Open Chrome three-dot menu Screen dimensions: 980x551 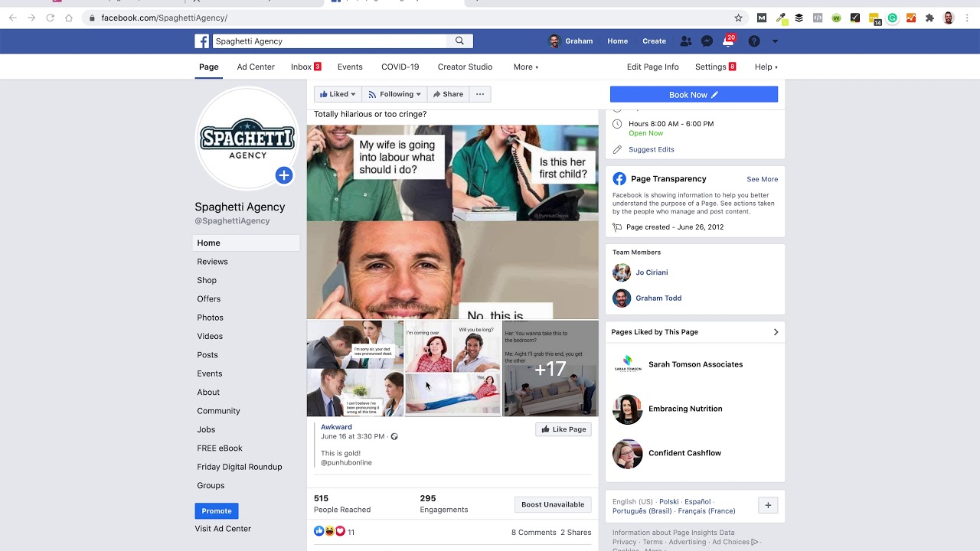(x=968, y=18)
